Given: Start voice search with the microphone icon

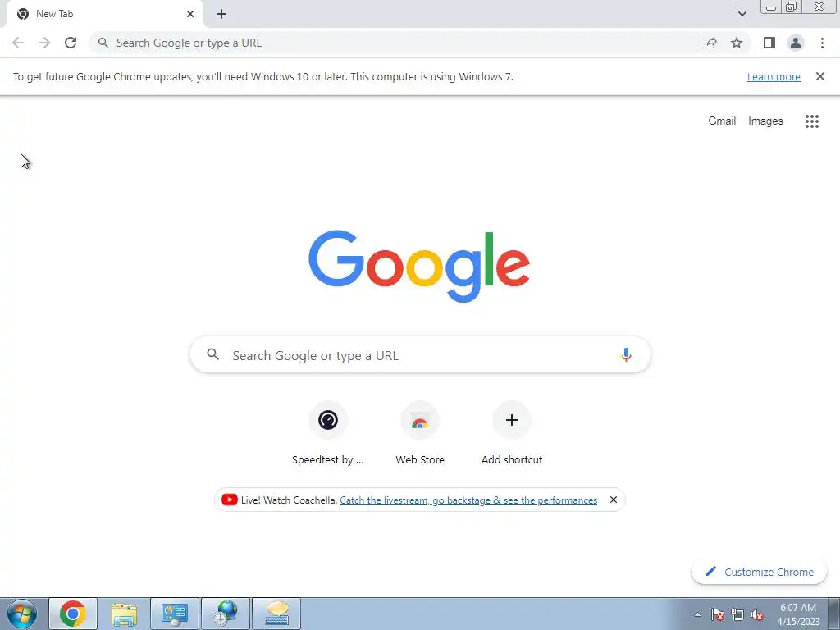Looking at the screenshot, I should [x=626, y=354].
